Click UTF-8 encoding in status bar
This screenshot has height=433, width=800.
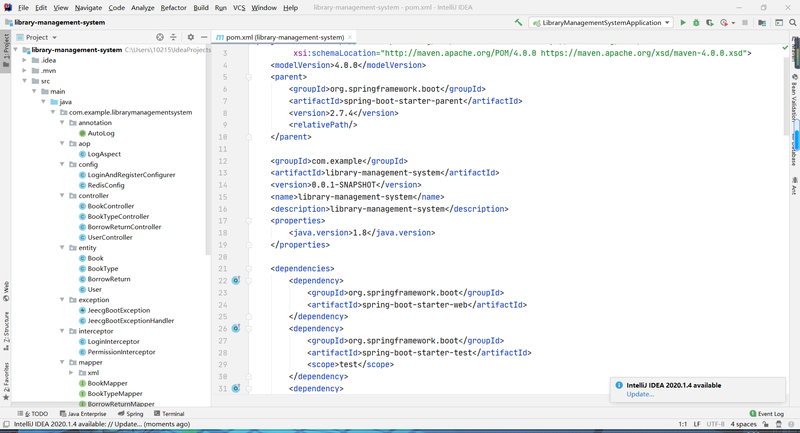[x=715, y=424]
